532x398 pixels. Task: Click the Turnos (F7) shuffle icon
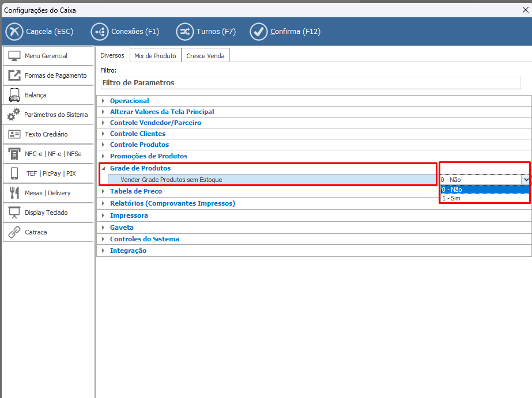click(x=184, y=32)
